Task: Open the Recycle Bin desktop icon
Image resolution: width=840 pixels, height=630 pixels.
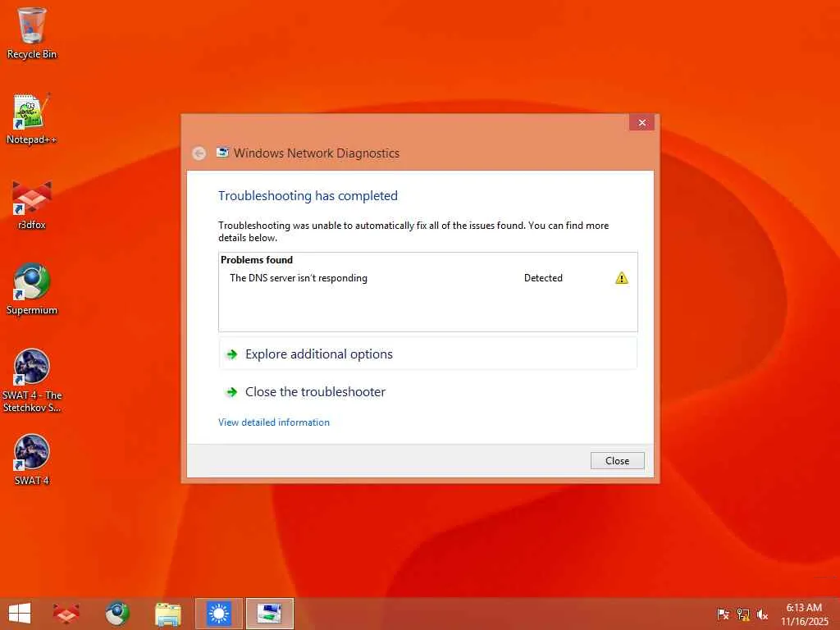Action: coord(32,33)
